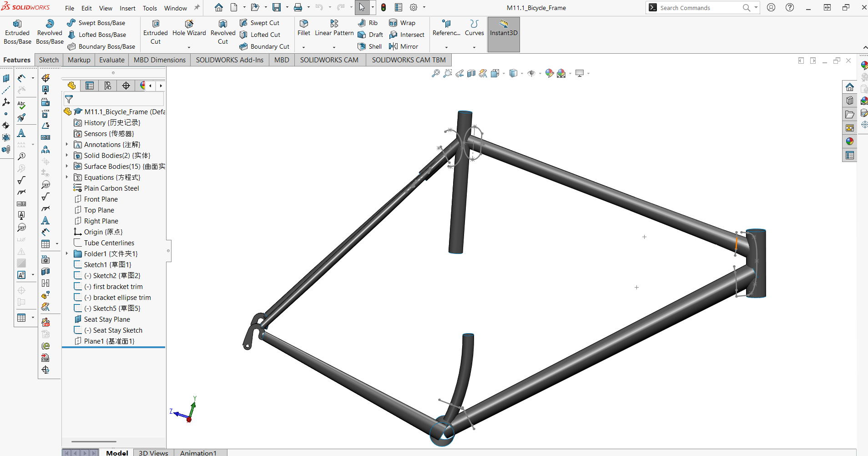Select Seat Stay Plane in the tree
868x456 pixels.
click(107, 319)
